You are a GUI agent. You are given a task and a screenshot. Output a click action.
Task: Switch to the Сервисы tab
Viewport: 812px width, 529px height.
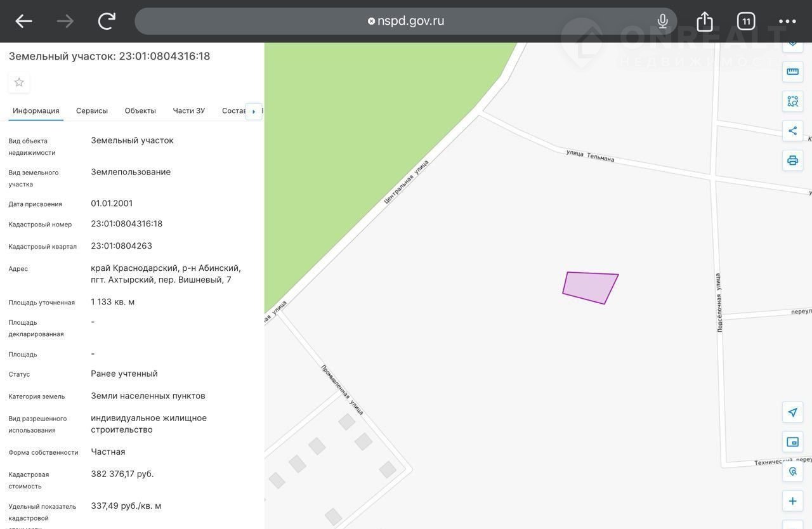pyautogui.click(x=92, y=111)
